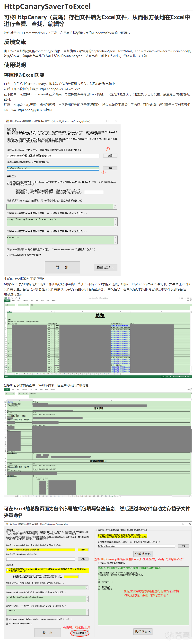Expand the panel with 展开附加工具 >>
Viewport: 193px width, 644px height.
[x=105, y=268]
